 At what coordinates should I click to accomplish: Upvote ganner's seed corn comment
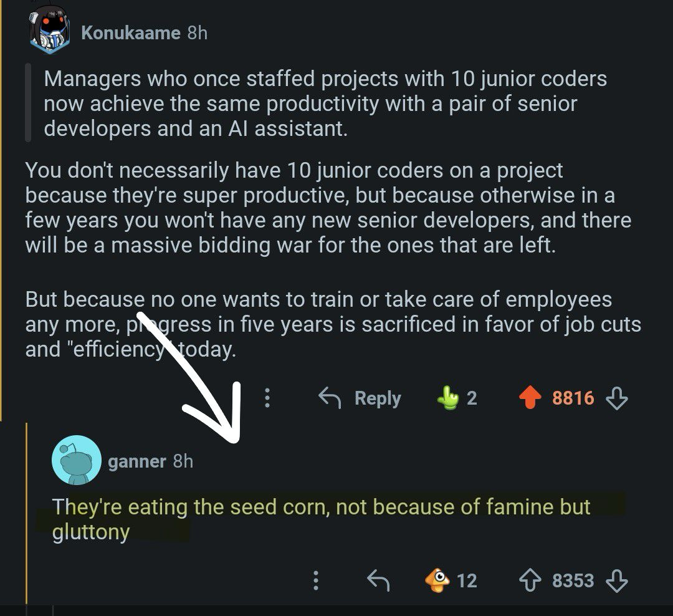click(x=530, y=581)
